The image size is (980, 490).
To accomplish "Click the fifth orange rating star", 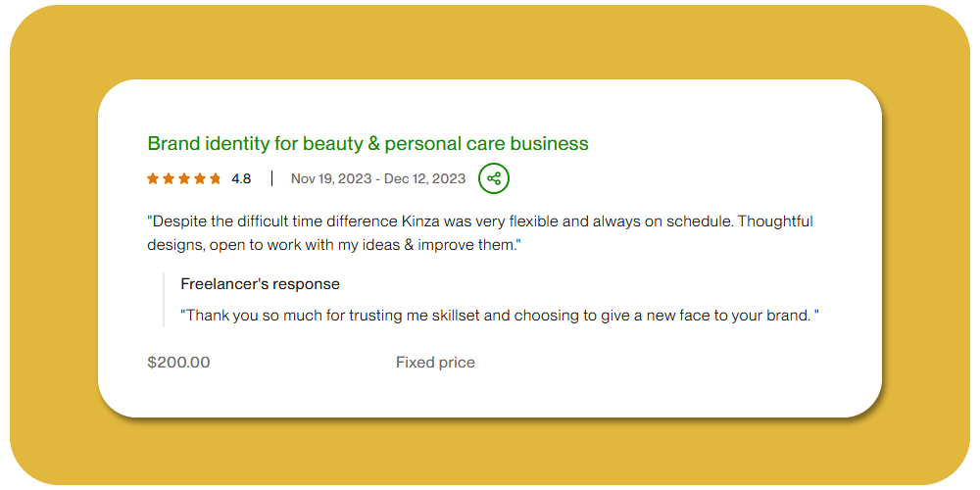I will coord(216,178).
